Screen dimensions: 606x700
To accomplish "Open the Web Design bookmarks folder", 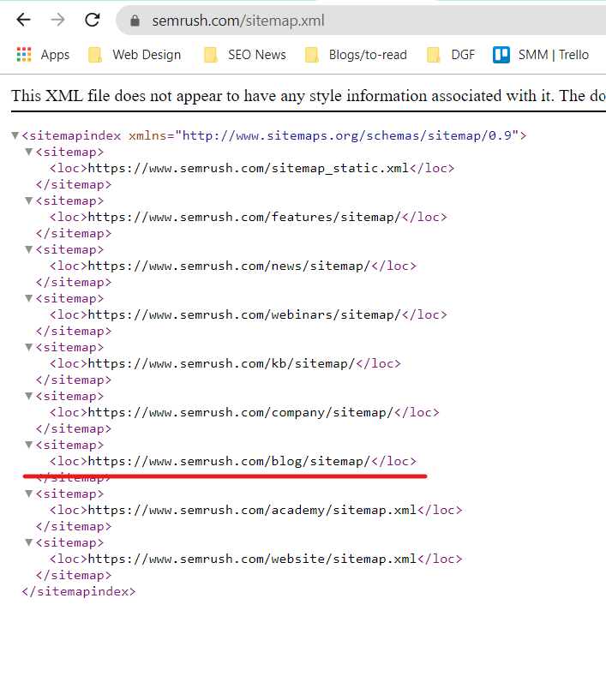I will pos(135,55).
